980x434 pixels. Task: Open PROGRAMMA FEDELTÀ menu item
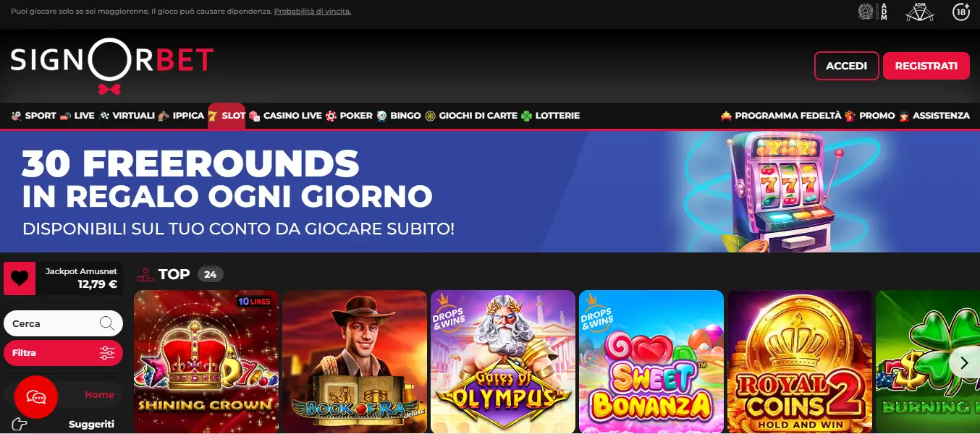[781, 116]
